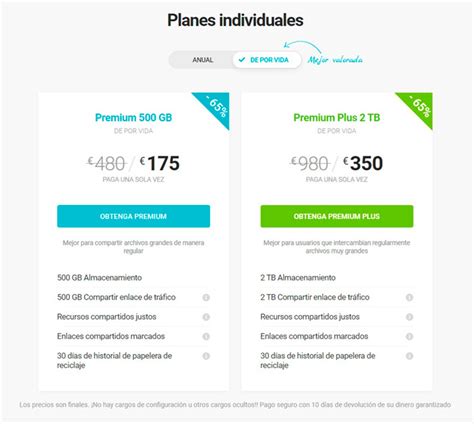Switch billing toggle to ANUAL
474x424 pixels.
click(202, 60)
